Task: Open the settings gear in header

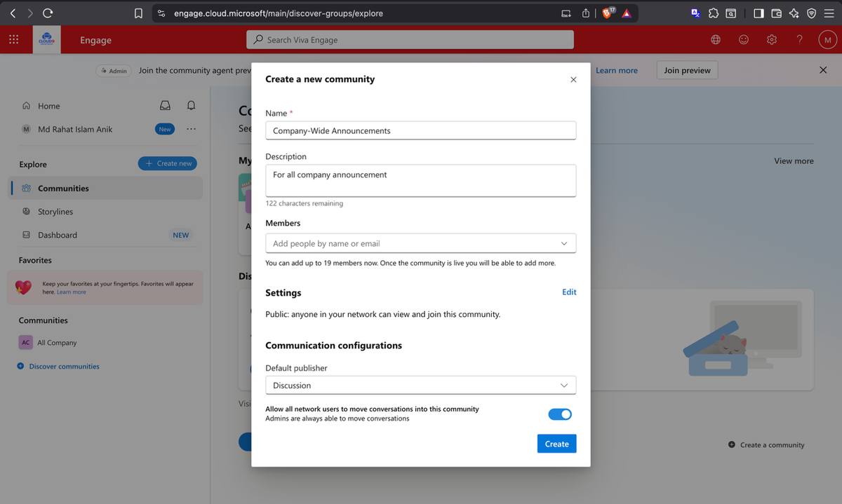Action: 771,40
